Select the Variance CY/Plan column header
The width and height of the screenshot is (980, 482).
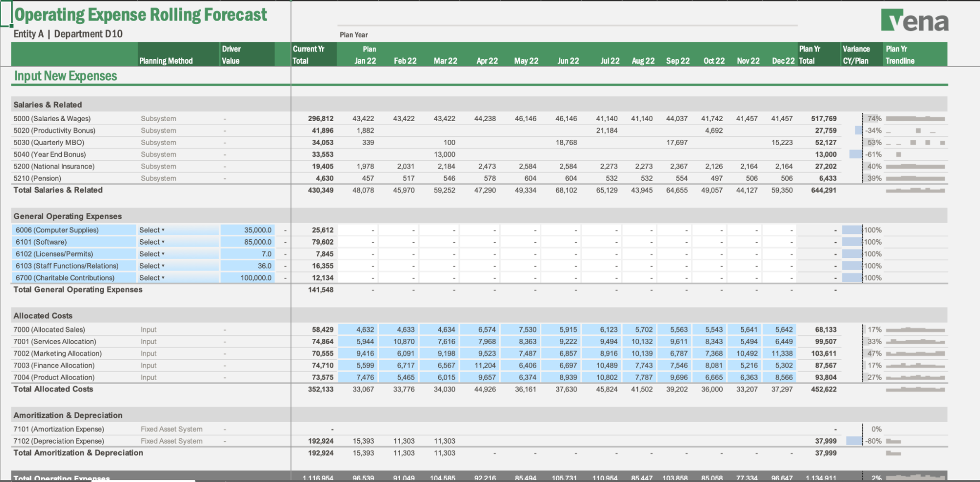[856, 55]
